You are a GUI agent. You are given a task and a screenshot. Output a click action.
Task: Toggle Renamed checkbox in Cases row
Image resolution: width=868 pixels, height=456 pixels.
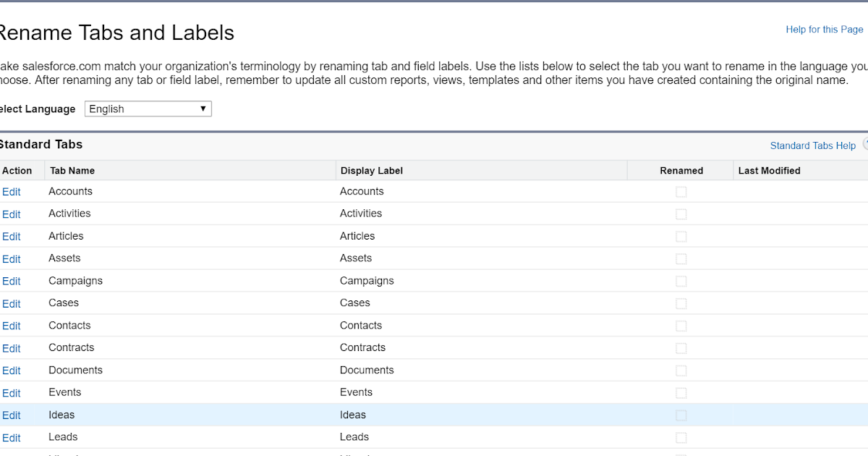click(681, 303)
